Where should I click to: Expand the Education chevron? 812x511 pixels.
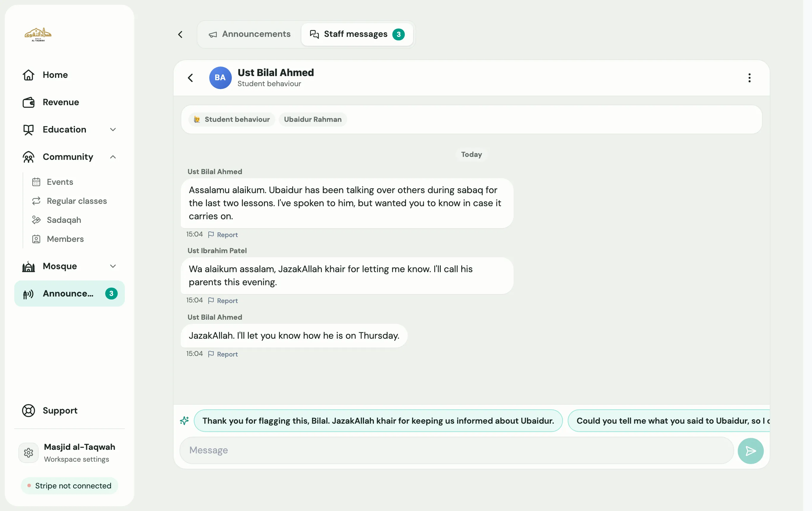coord(113,130)
